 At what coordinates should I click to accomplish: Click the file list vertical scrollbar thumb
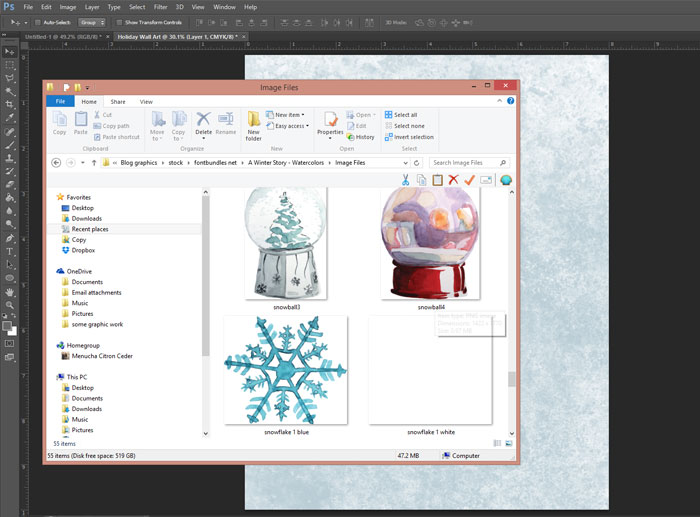[x=512, y=379]
